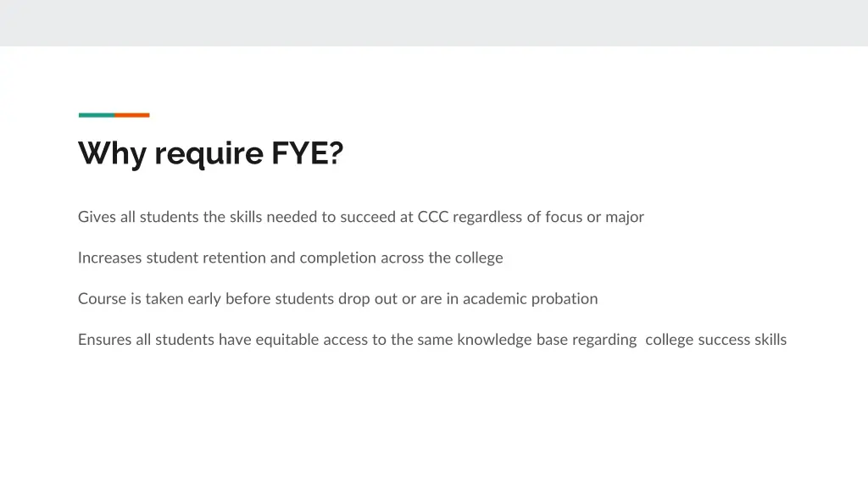Click the slide title "Why require FYE?"
This screenshot has width=868, height=488.
tap(211, 153)
